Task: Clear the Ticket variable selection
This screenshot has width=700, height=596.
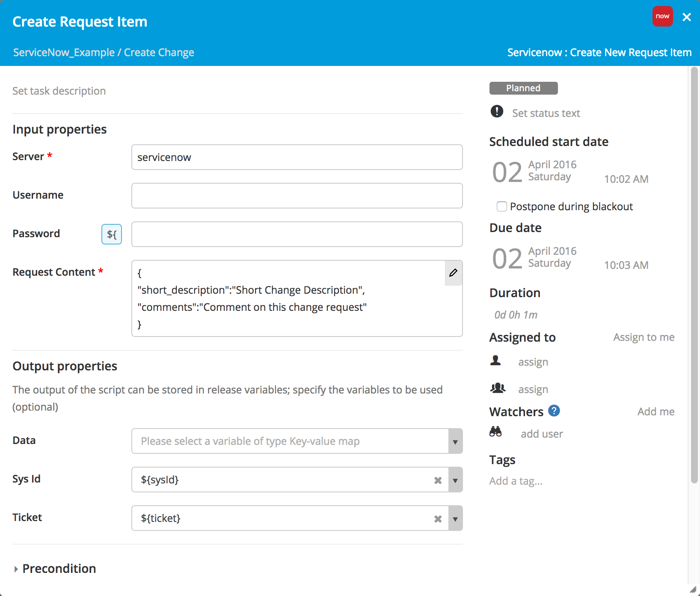Action: (x=438, y=519)
